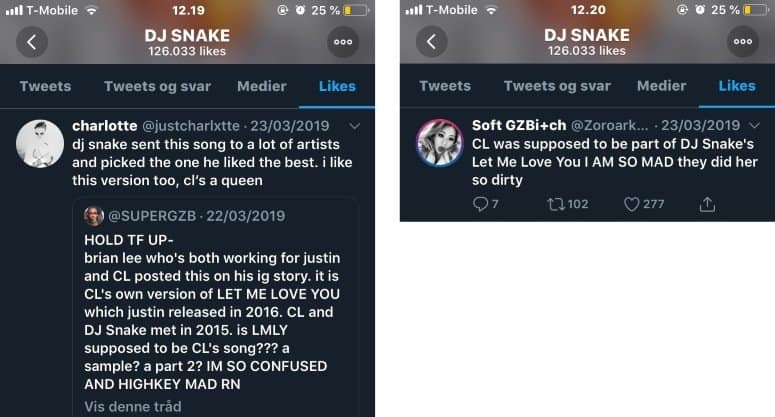Open the three-dot menu in left profile header

[x=343, y=42]
